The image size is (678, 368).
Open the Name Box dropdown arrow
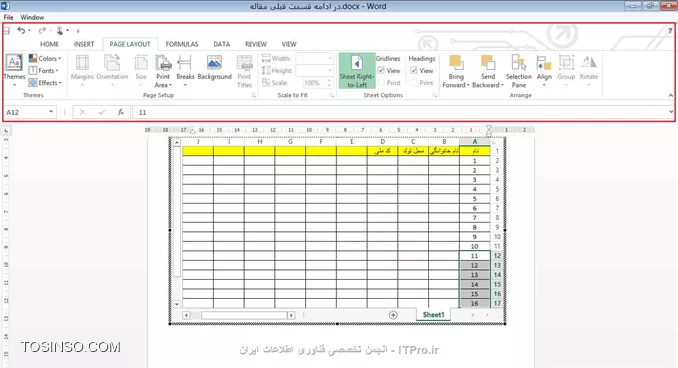[x=51, y=112]
